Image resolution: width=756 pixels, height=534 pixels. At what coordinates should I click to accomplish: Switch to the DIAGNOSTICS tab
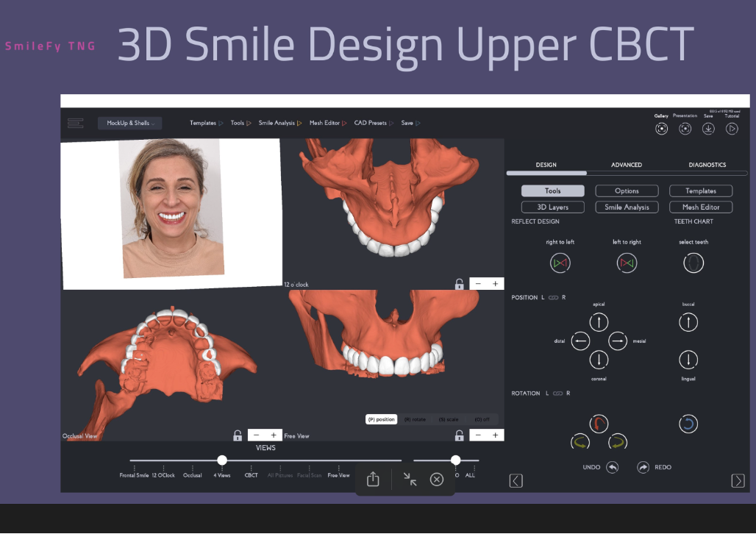click(x=707, y=165)
